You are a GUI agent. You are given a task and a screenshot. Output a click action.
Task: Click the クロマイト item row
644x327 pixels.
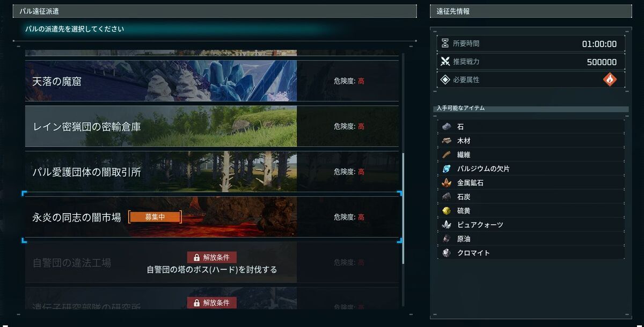pyautogui.click(x=531, y=252)
